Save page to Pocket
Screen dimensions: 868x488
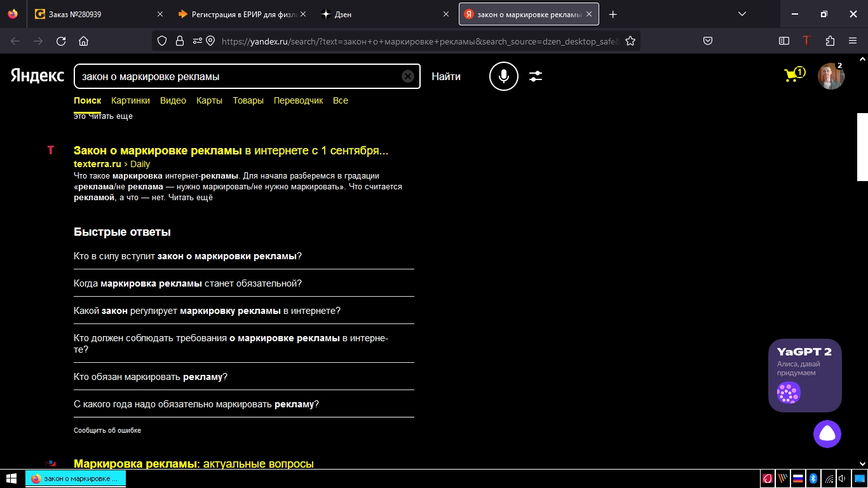coord(708,41)
